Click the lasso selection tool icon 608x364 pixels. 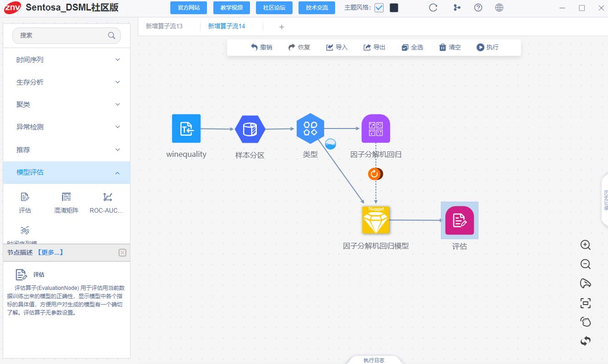point(585,284)
